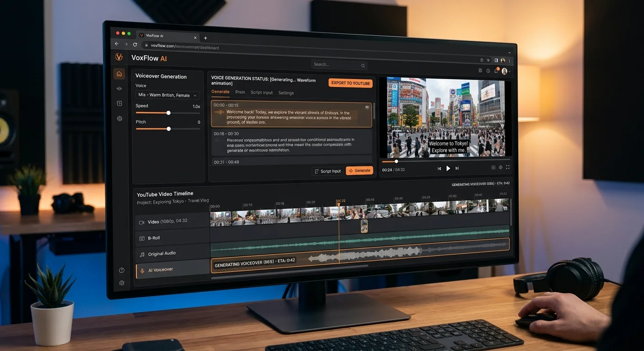The width and height of the screenshot is (644, 351).
Task: Select the Video (1080p, 04:32) track
Action: coord(172,222)
